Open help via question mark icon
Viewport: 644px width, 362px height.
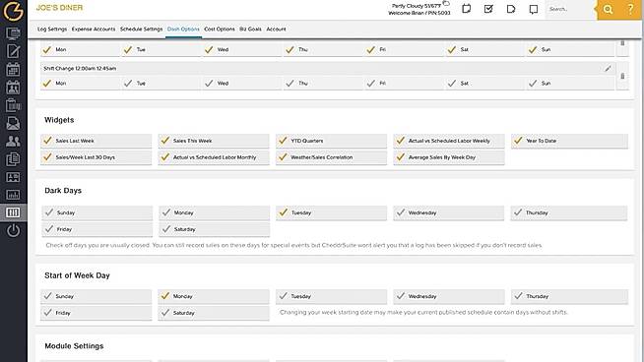coord(630,9)
